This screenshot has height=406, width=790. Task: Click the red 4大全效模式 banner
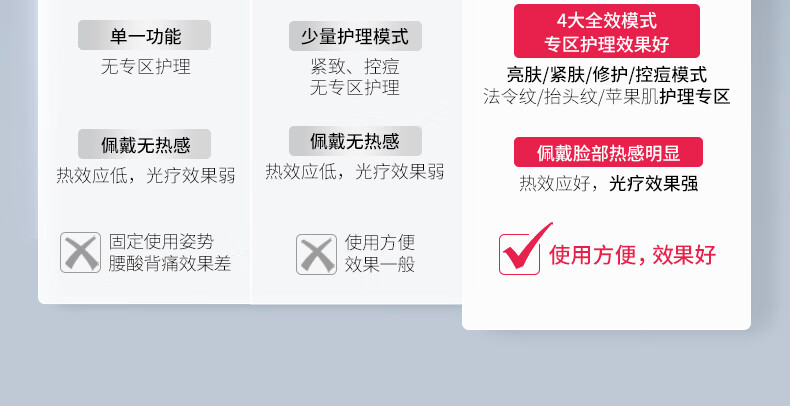point(607,31)
